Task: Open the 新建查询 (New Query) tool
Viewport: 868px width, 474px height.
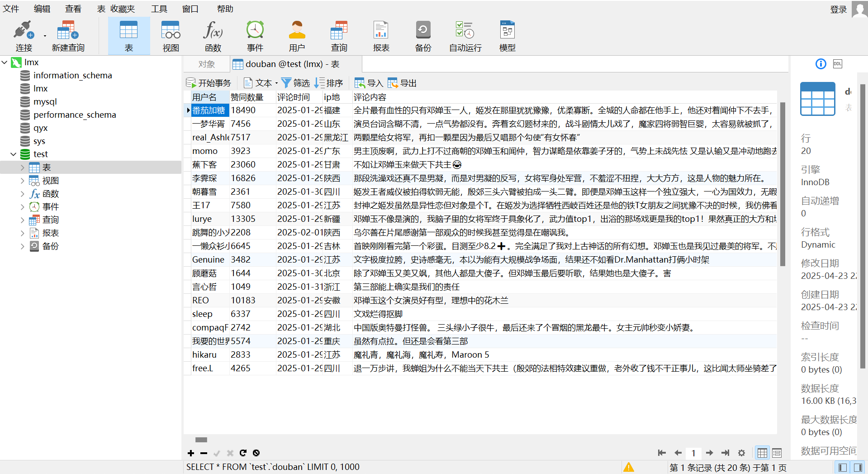Action: pyautogui.click(x=67, y=35)
